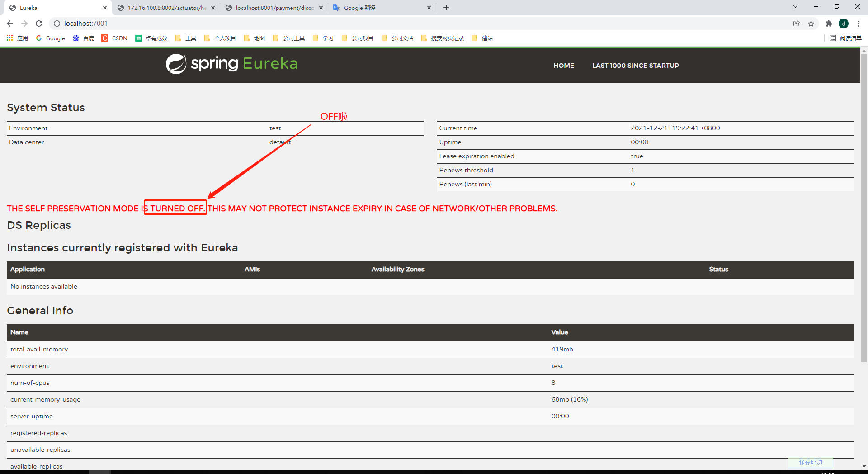Share this page icon in address bar
868x474 pixels.
coord(797,24)
